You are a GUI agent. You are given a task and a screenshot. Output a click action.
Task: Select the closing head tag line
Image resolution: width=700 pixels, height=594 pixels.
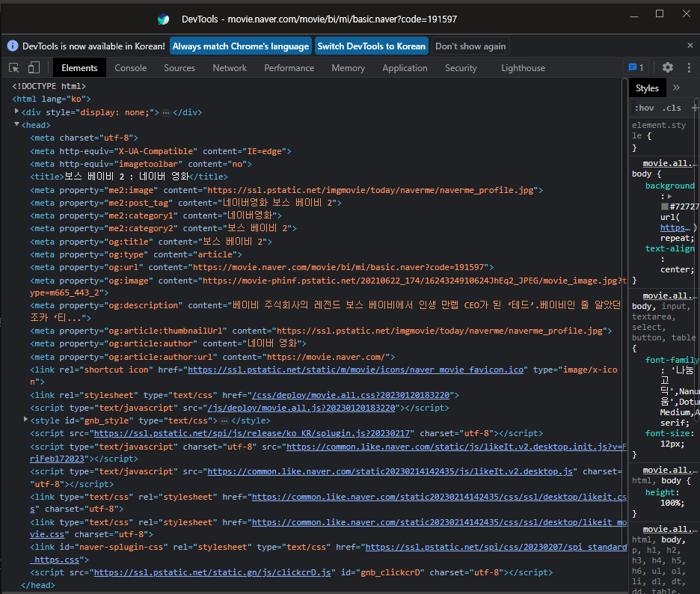(x=38, y=584)
